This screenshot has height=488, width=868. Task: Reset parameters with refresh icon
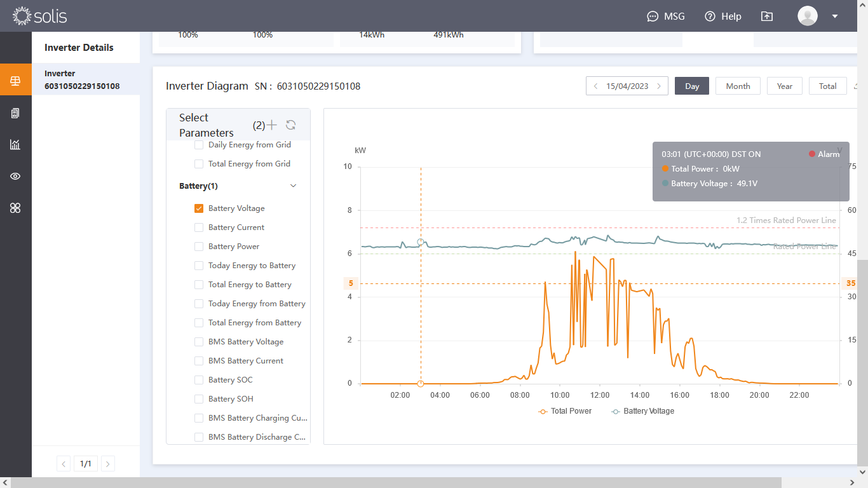(x=291, y=125)
